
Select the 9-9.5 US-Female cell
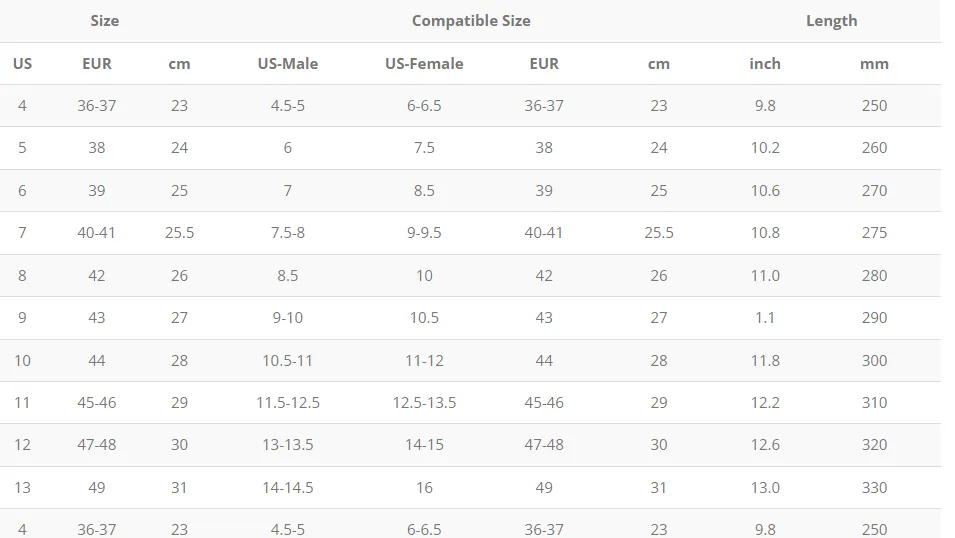pyautogui.click(x=424, y=233)
